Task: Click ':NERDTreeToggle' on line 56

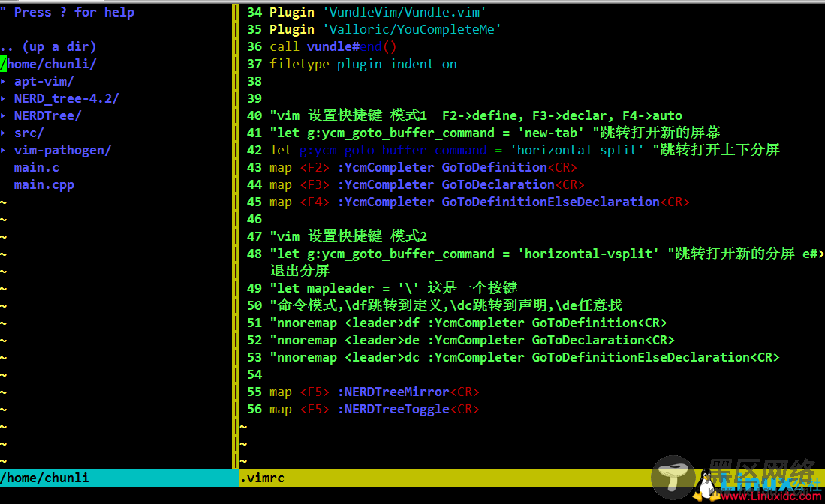Action: click(x=393, y=409)
